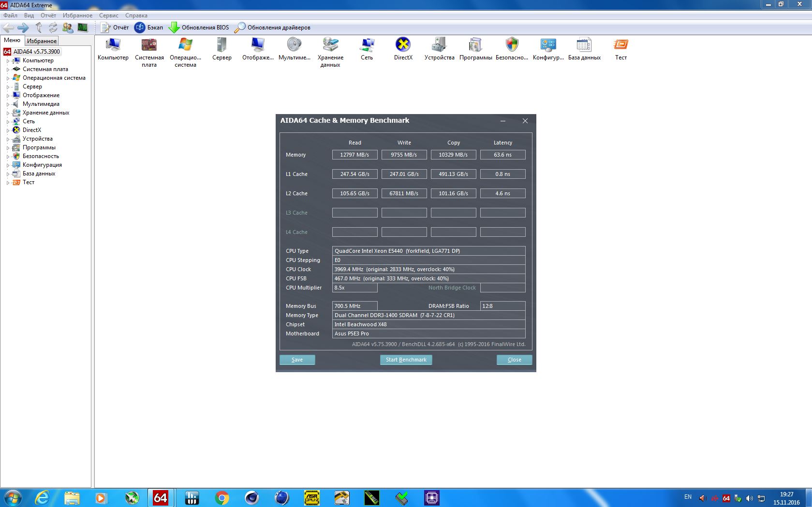Click the Start Benchmark button
This screenshot has height=507, width=812.
coord(406,360)
